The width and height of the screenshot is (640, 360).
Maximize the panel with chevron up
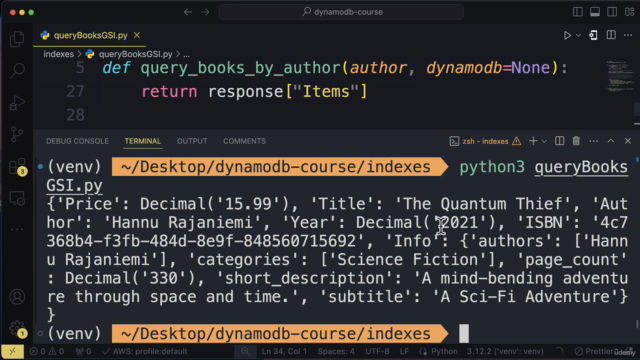611,141
